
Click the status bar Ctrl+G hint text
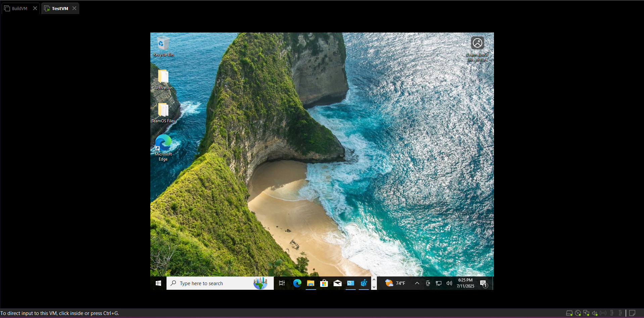pos(60,313)
